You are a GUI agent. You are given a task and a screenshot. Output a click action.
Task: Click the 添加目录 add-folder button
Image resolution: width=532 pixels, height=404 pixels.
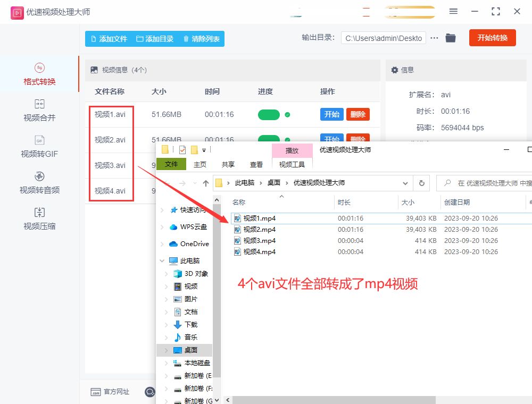pos(155,39)
